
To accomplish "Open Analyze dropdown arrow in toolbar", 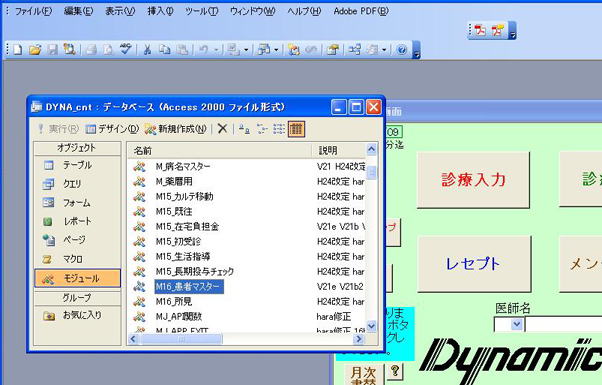I will [x=276, y=50].
